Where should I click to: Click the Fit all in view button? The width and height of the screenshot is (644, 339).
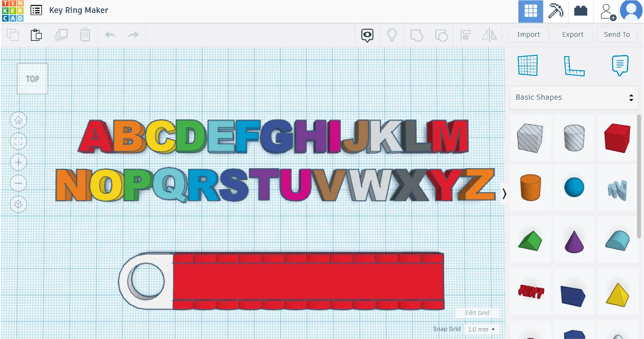point(18,141)
